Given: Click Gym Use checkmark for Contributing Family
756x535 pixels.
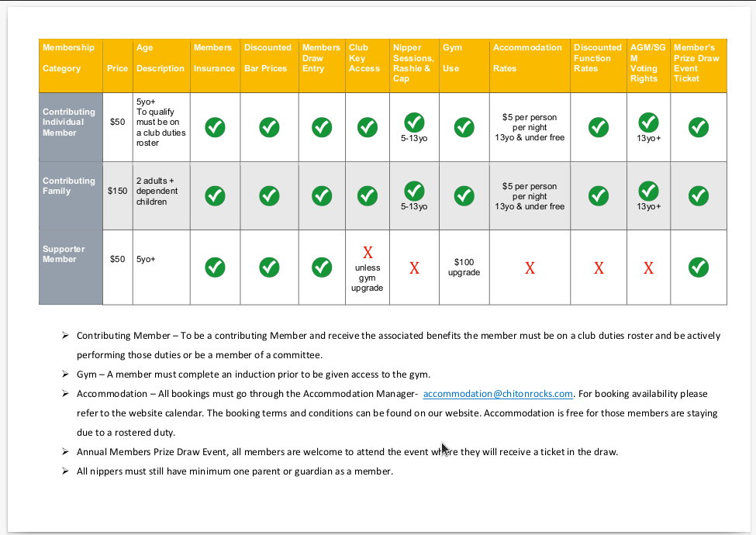Looking at the screenshot, I should 464,195.
